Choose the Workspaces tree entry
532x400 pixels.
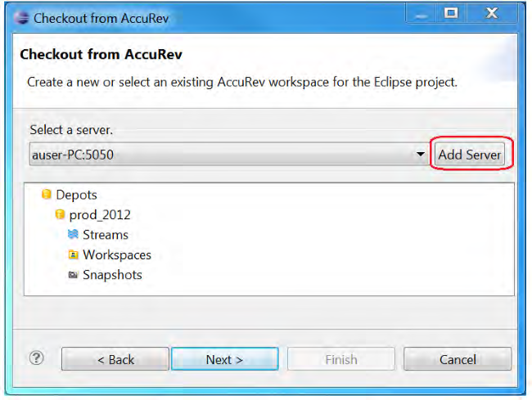[x=117, y=255]
